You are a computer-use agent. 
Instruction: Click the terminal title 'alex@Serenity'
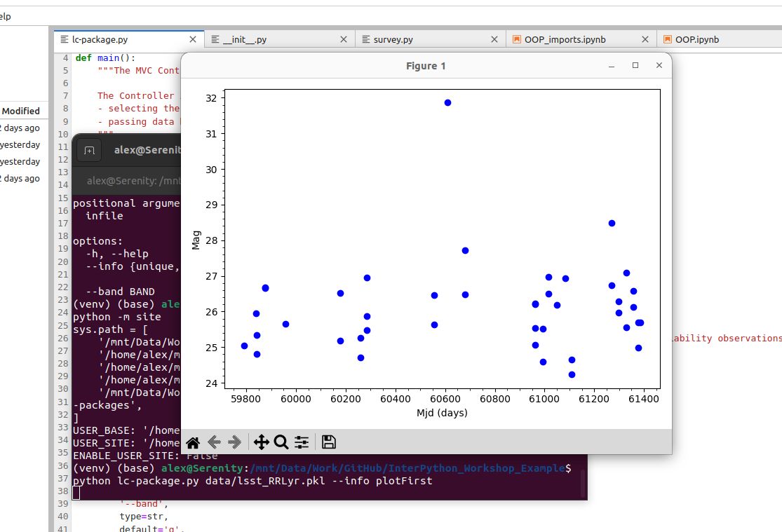[147, 150]
